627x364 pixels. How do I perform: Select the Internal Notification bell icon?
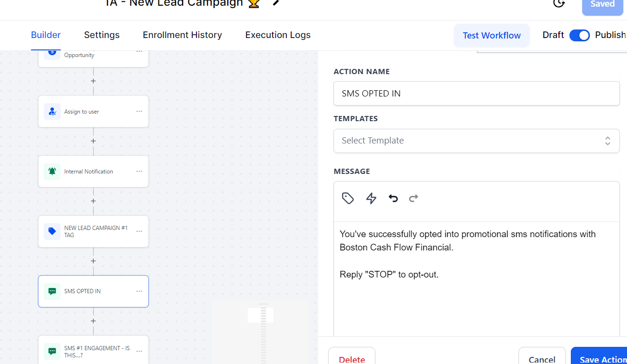[52, 172]
